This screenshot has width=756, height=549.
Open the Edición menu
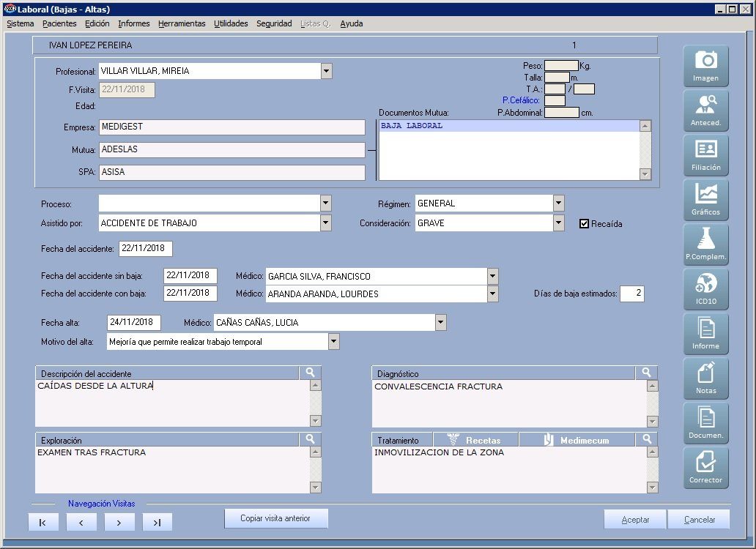(97, 23)
